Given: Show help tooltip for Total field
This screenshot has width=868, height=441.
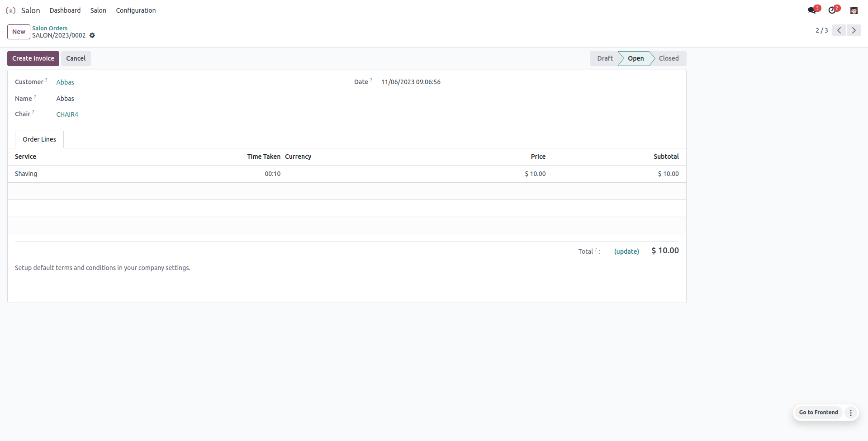Looking at the screenshot, I should [596, 249].
